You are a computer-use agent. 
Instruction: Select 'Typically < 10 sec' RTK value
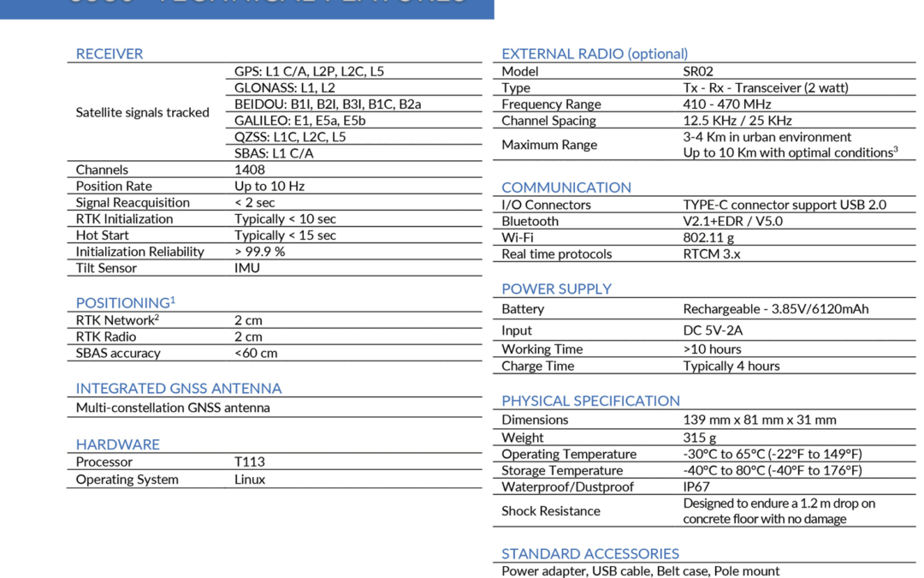tap(285, 219)
